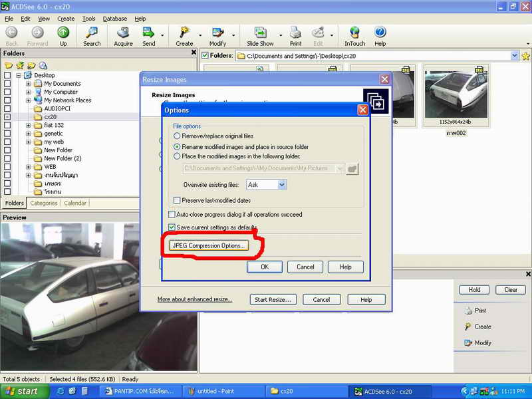Switch to the Calendar tab

[75, 203]
